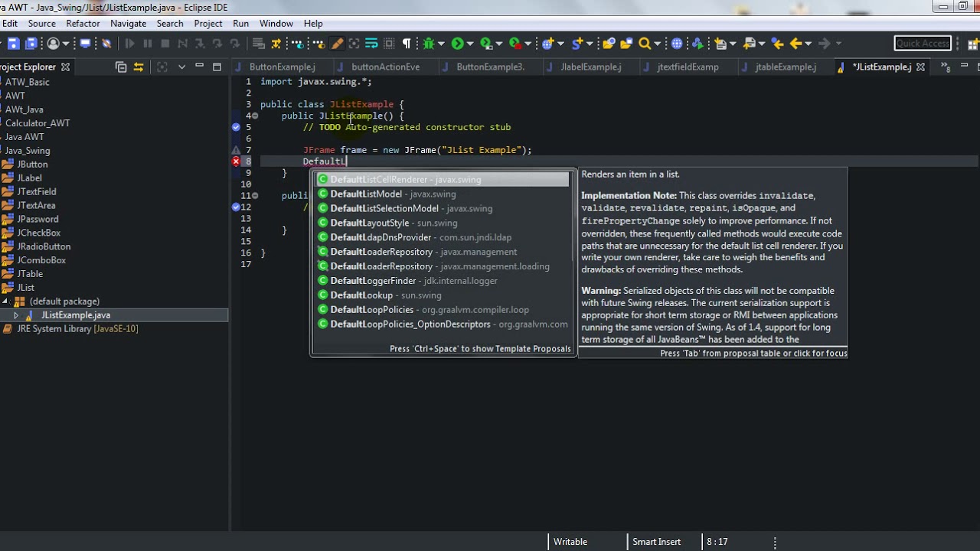Click Last Edit Location arrow icon
Viewport: 980px width, 551px height.
coord(777,44)
